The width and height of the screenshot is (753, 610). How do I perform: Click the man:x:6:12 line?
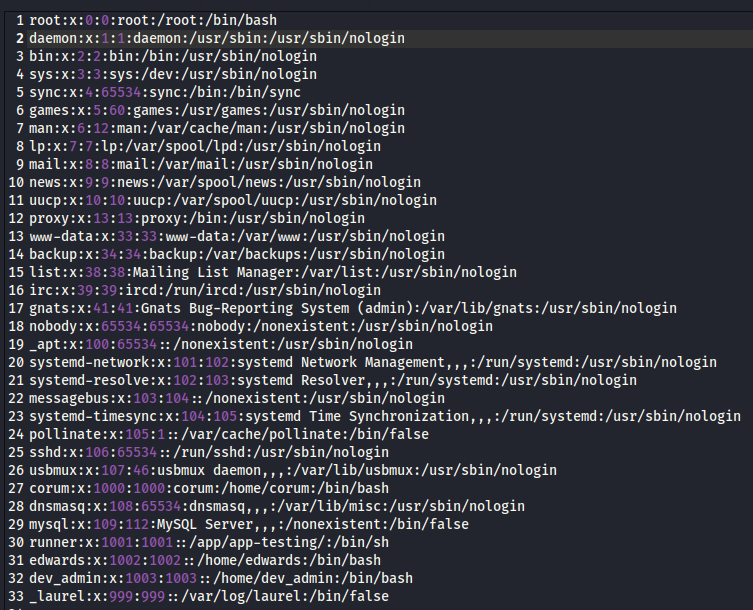pyautogui.click(x=217, y=128)
